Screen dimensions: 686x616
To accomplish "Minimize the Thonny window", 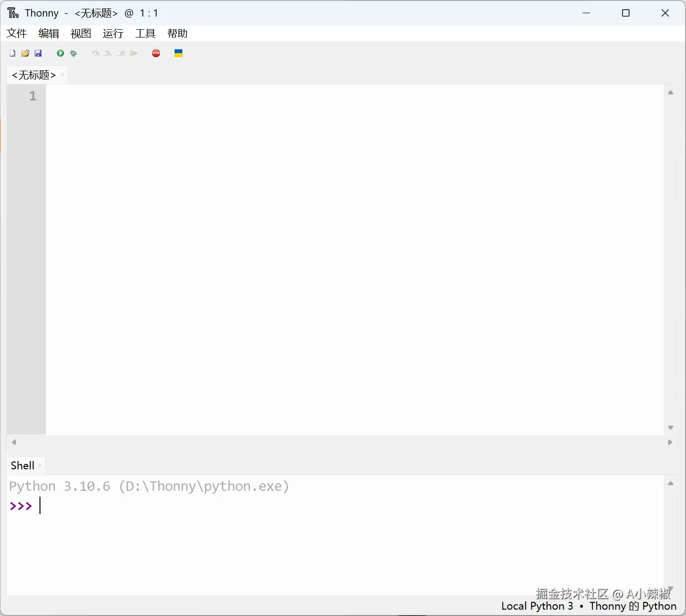I will click(x=587, y=13).
